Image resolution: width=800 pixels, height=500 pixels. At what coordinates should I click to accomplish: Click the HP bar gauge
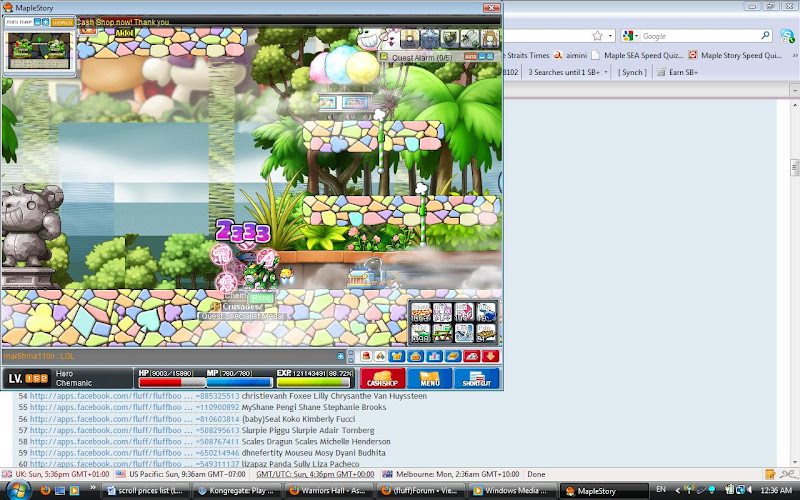[171, 382]
